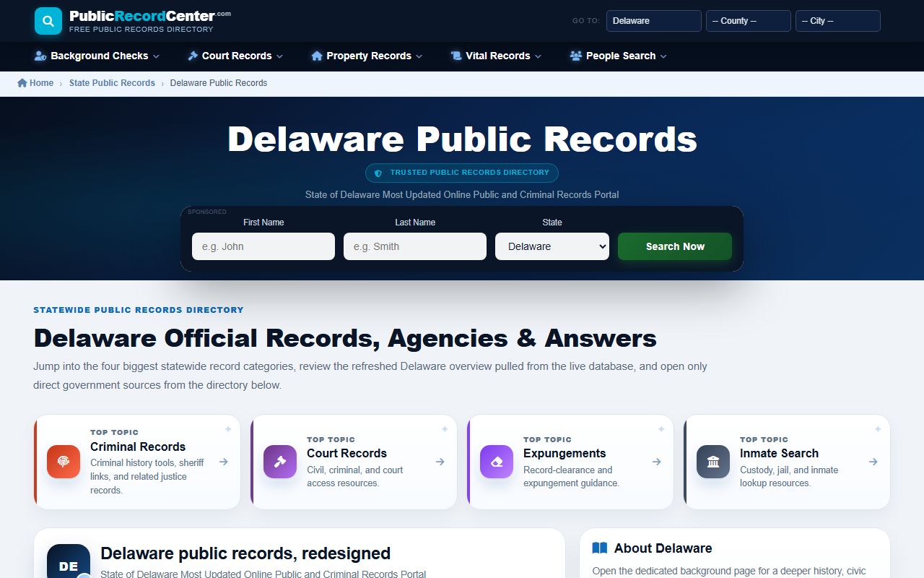Screen dimensions: 924x578
Task: Open the Vital Records navigation menu
Action: [x=497, y=56]
